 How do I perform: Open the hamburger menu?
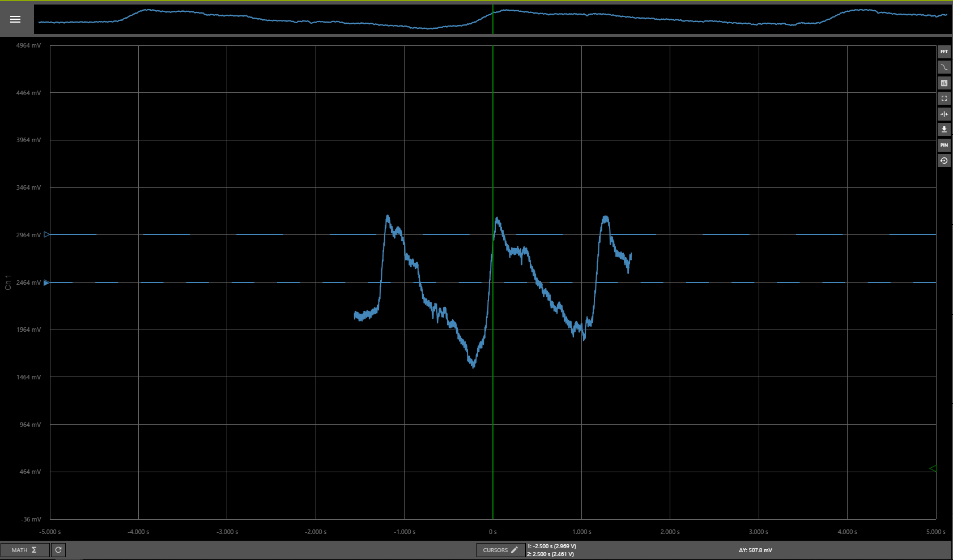pyautogui.click(x=15, y=19)
